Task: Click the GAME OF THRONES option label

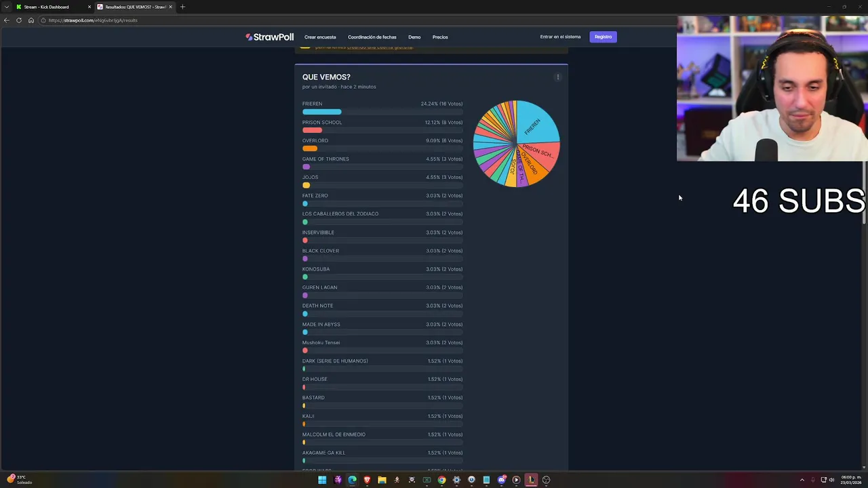Action: click(325, 159)
